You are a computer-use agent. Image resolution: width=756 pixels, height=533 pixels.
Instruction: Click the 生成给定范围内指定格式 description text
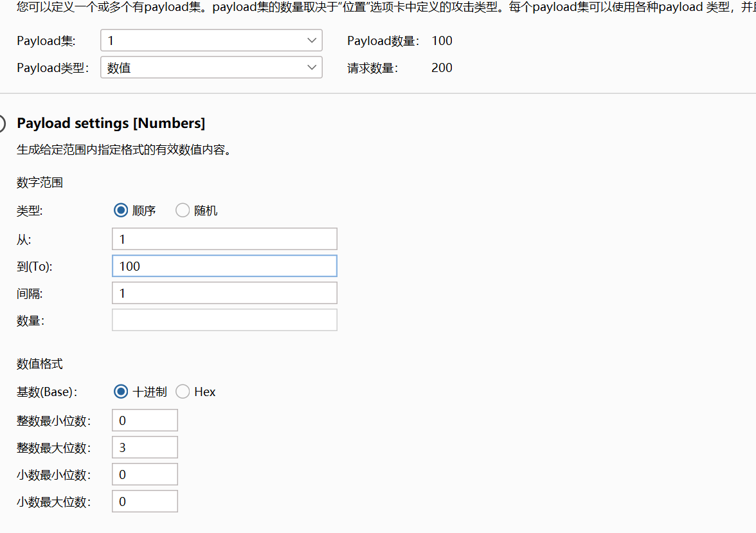coord(125,150)
